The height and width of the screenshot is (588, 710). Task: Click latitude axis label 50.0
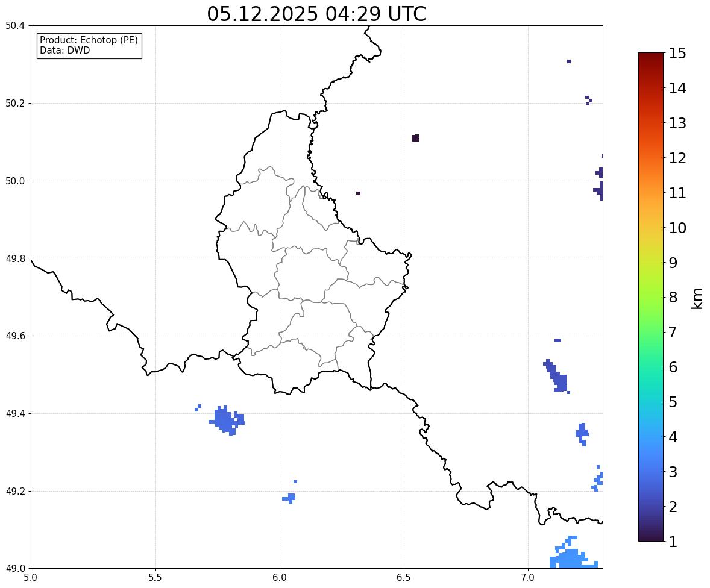coord(15,181)
